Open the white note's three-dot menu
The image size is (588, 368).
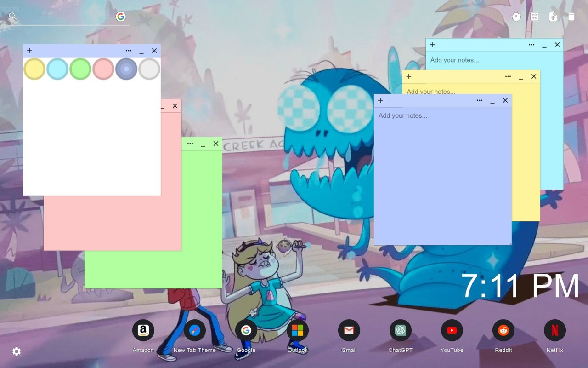click(129, 51)
